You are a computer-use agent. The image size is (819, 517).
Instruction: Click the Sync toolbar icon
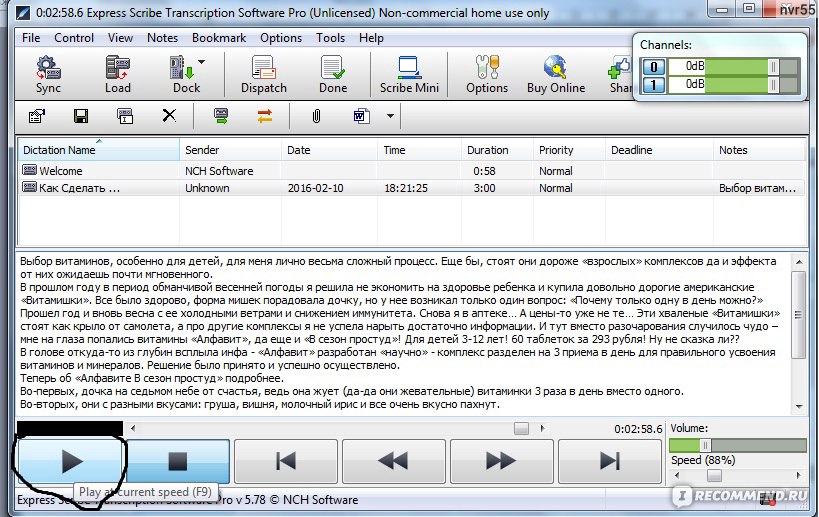click(48, 74)
